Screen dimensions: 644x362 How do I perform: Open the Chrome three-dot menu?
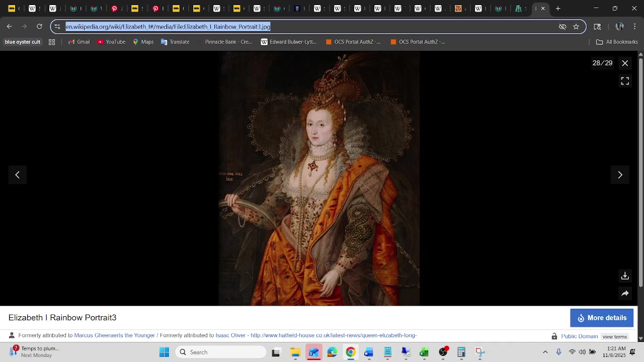point(634,27)
